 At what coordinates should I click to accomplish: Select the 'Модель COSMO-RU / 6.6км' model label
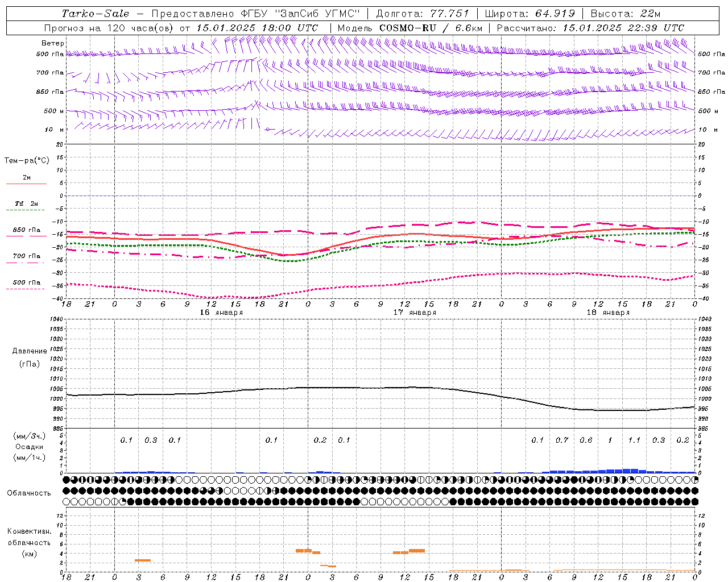coord(409,28)
